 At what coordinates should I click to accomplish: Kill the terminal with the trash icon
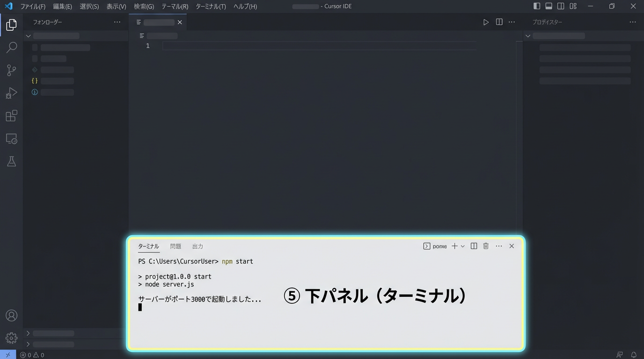click(485, 246)
